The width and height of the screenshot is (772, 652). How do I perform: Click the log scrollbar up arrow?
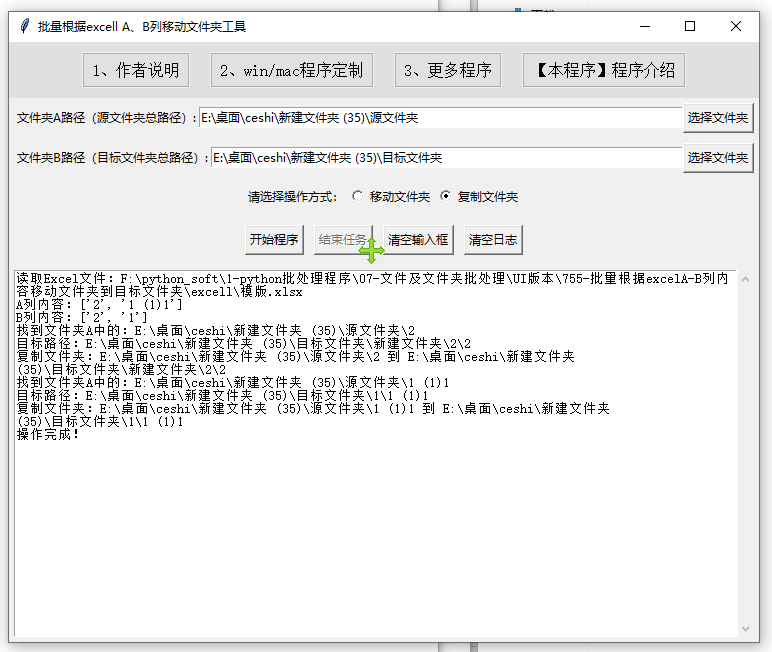(745, 279)
